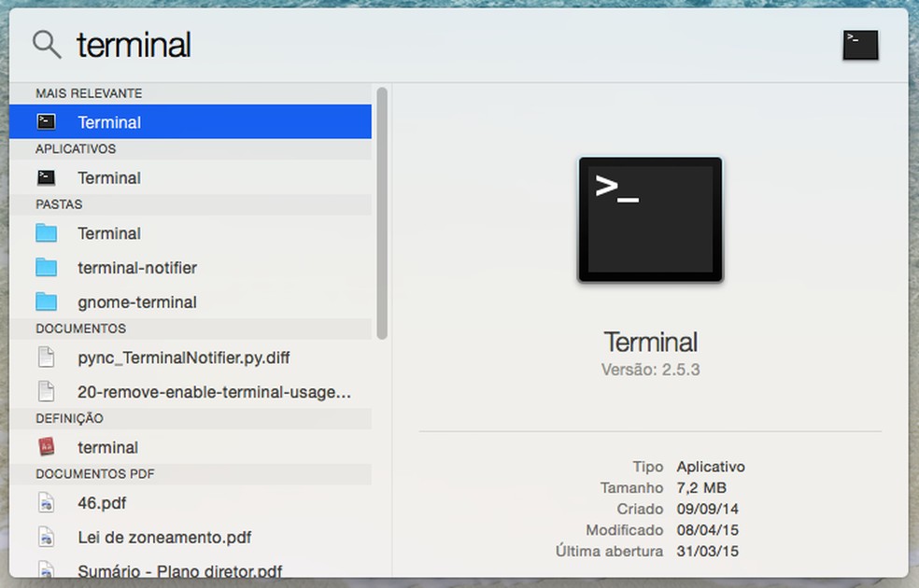Open the terminal dictionary definition entry
Viewport: 919px width, 588px height.
click(x=107, y=447)
